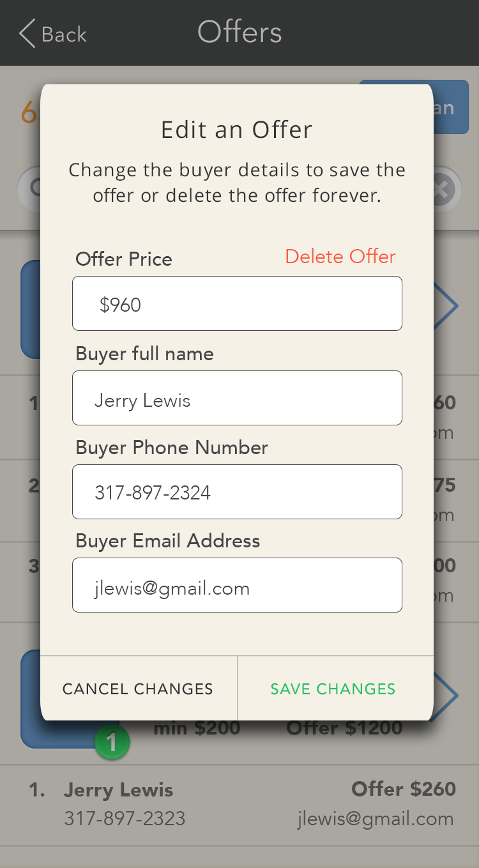This screenshot has width=479, height=868.
Task: Select the Jerry Lewis name in the bottom offer row
Action: [118, 790]
